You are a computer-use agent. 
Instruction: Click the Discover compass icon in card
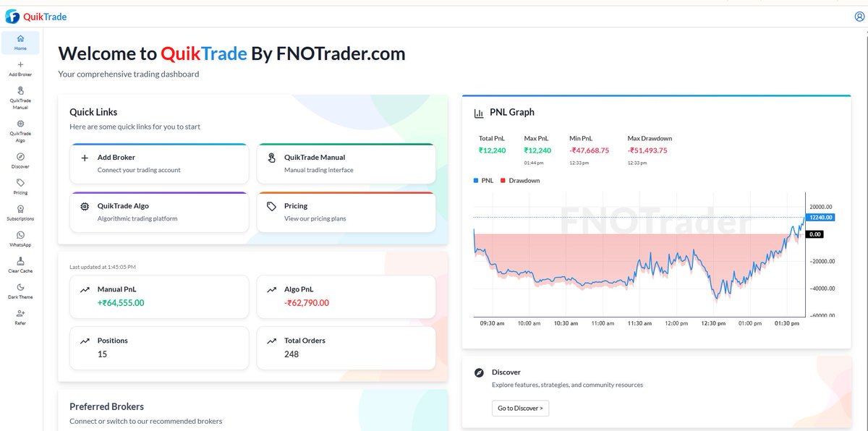click(479, 372)
